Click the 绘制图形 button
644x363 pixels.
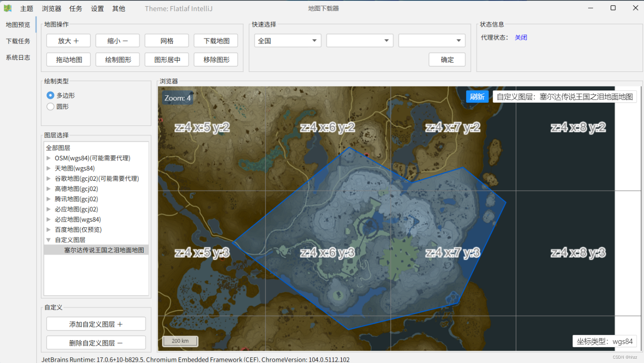click(x=118, y=60)
